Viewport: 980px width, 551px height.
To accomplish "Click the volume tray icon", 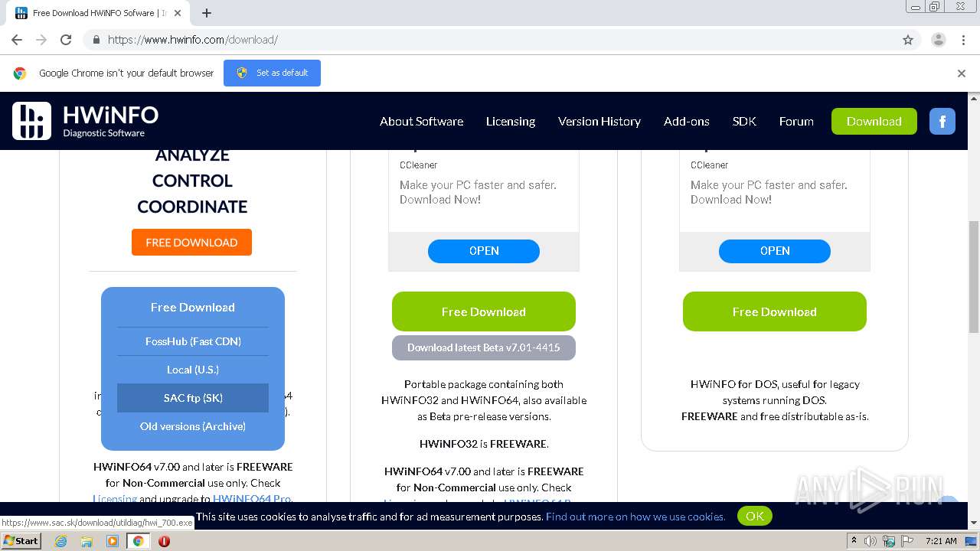I will tap(871, 541).
